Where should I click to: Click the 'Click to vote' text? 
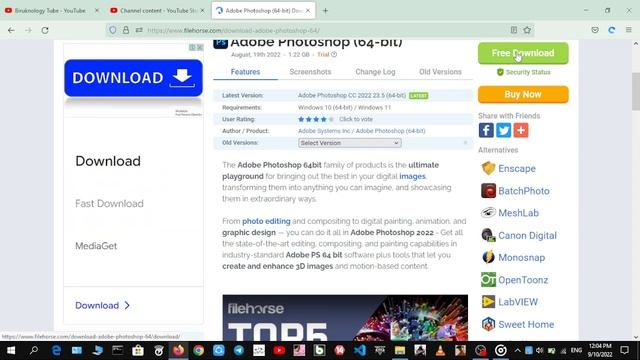pyautogui.click(x=356, y=119)
